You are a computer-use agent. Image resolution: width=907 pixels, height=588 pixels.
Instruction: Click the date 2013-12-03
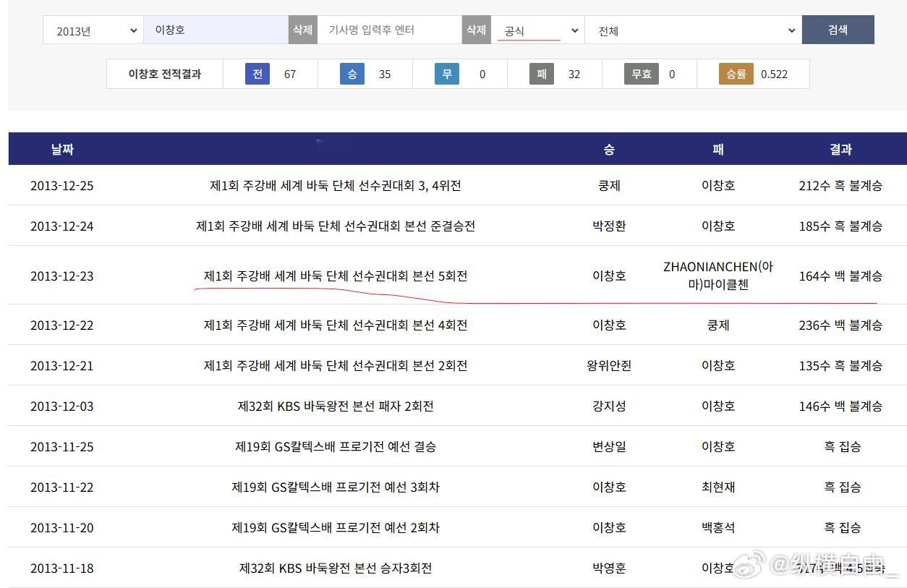tap(62, 406)
